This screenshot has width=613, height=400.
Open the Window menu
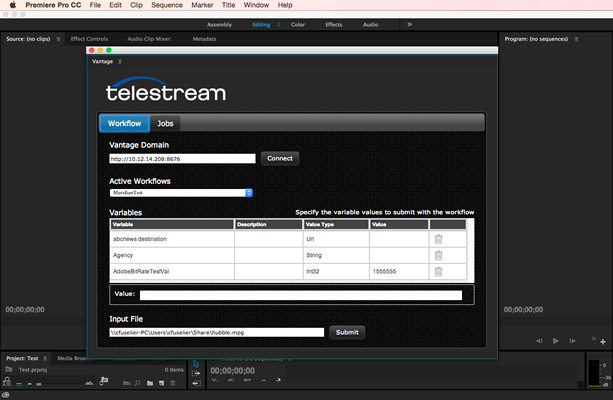tap(256, 5)
